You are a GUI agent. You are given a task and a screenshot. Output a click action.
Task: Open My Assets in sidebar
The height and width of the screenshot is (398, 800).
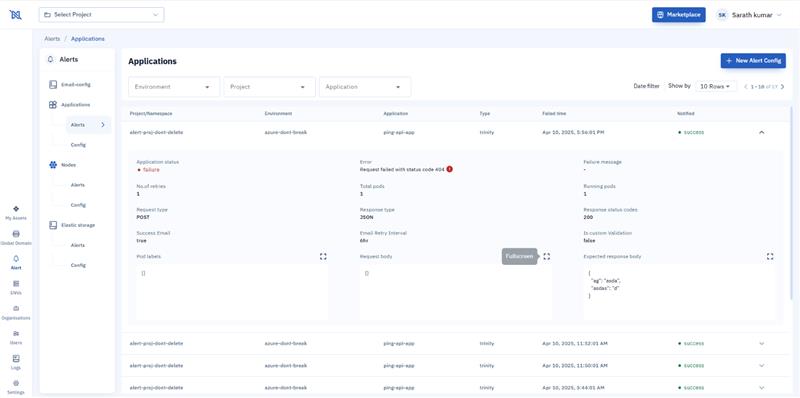[x=16, y=213]
